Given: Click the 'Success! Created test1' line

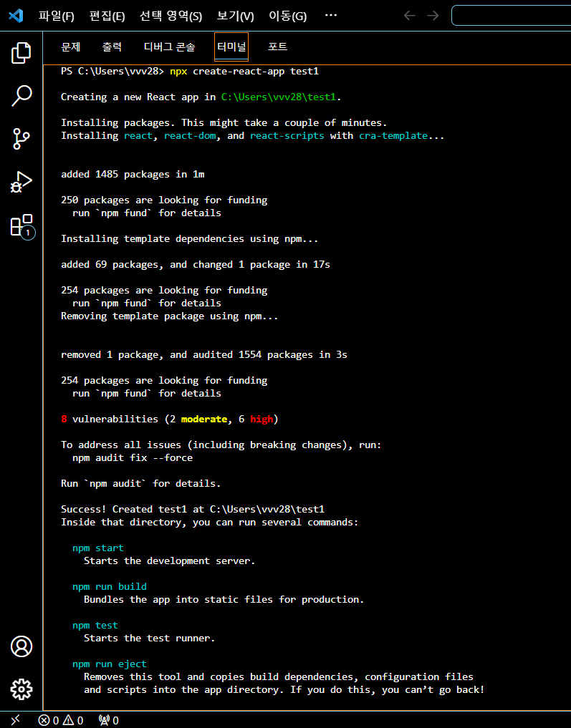Looking at the screenshot, I should pyautogui.click(x=193, y=509).
